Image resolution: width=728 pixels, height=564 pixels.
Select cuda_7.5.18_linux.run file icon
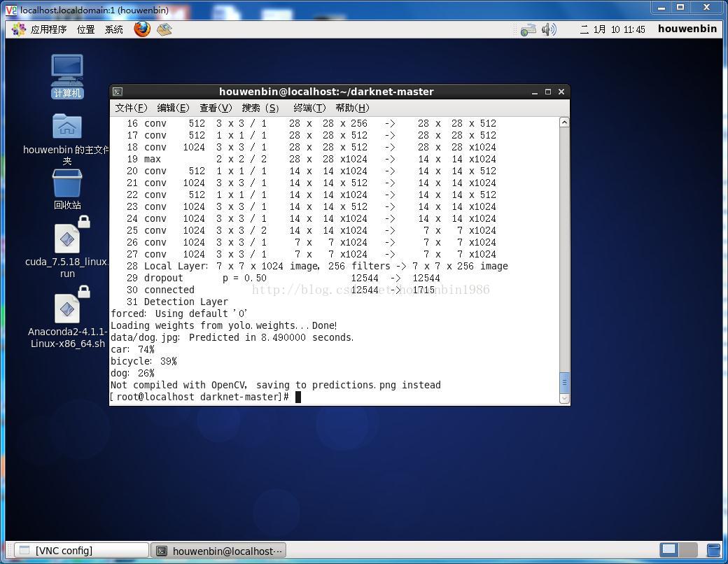coord(67,239)
